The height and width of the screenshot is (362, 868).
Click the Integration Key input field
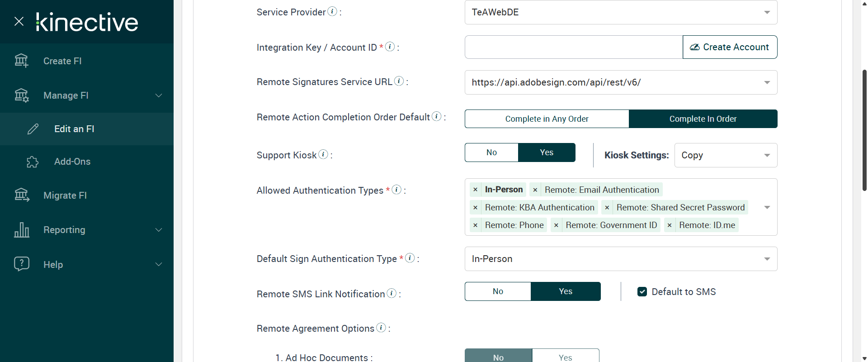coord(573,47)
